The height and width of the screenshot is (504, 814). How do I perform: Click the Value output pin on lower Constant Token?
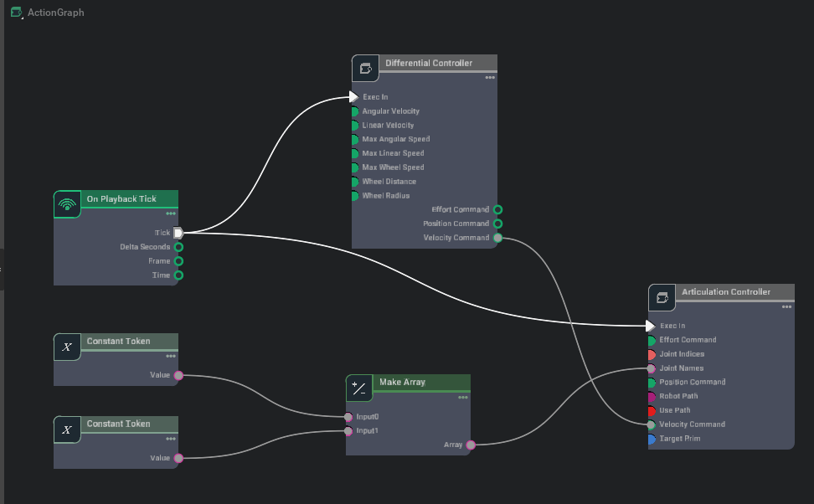[x=178, y=458]
